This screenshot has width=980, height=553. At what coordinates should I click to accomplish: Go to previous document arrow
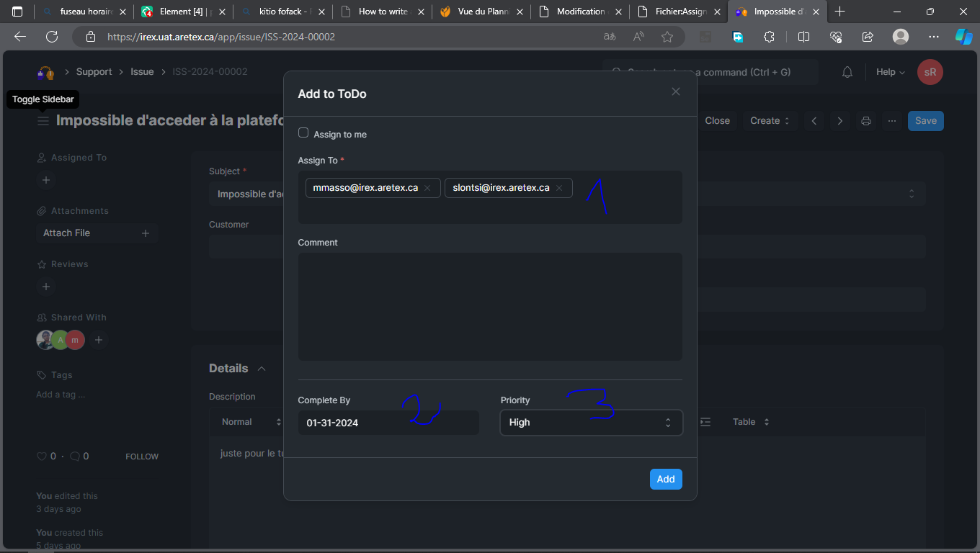coord(814,121)
